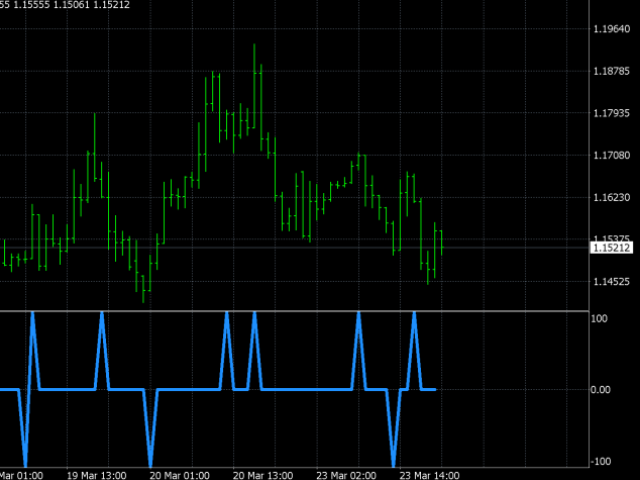Click the 19 Mar 13:00 time label
Screen dimensions: 640x480
pos(96,476)
